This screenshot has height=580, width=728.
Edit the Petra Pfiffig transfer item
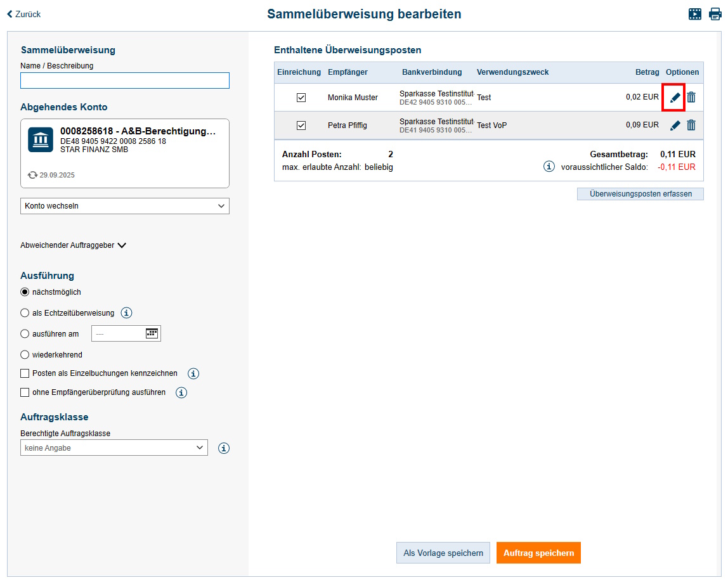pyautogui.click(x=674, y=125)
